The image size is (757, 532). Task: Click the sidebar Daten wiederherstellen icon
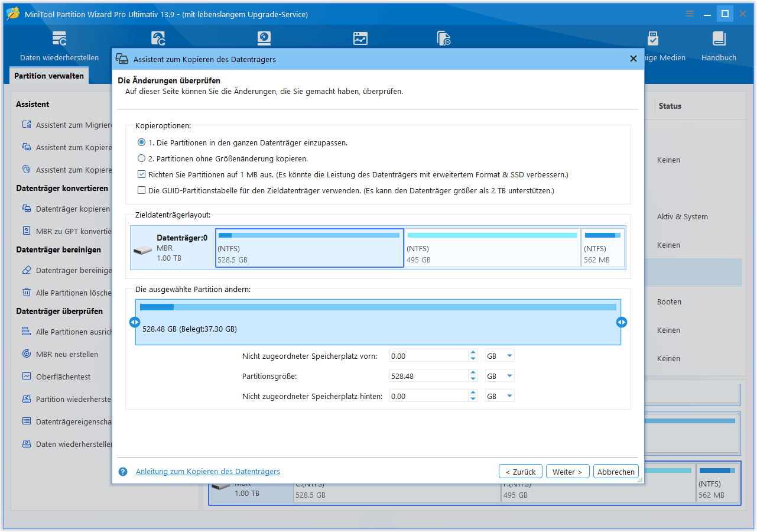click(x=26, y=444)
